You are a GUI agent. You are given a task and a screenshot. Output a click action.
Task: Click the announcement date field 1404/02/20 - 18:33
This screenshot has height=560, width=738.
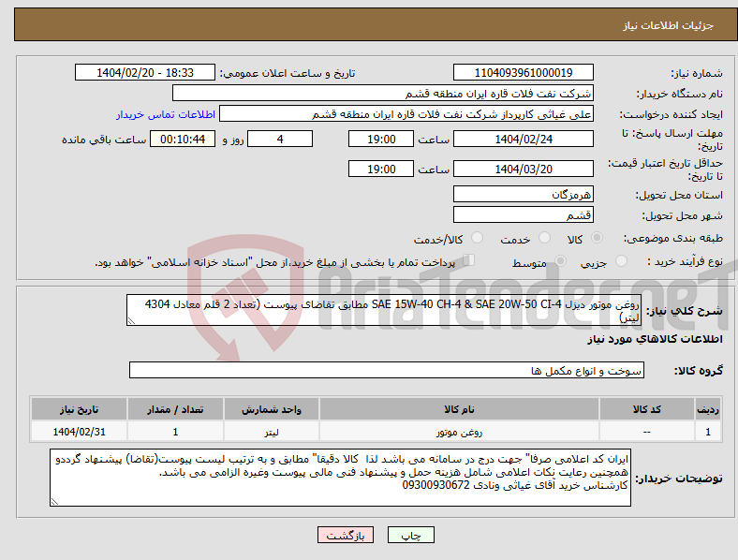(145, 73)
